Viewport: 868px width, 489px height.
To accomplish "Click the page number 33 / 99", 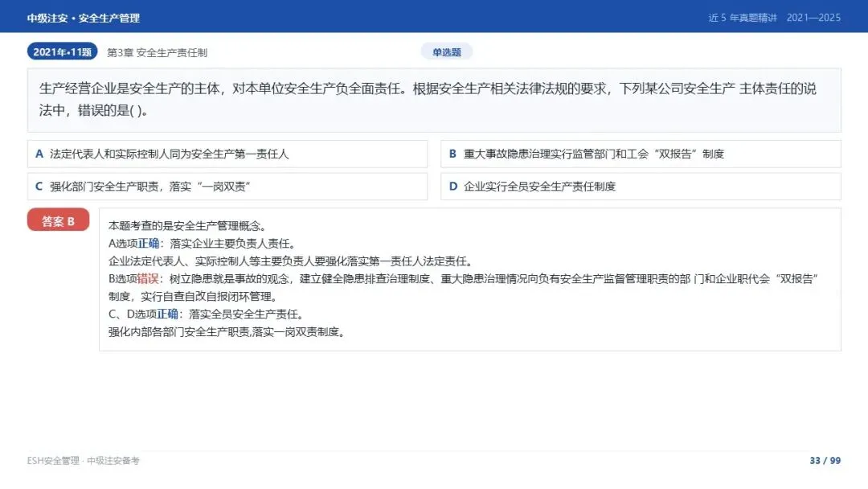I will click(825, 461).
